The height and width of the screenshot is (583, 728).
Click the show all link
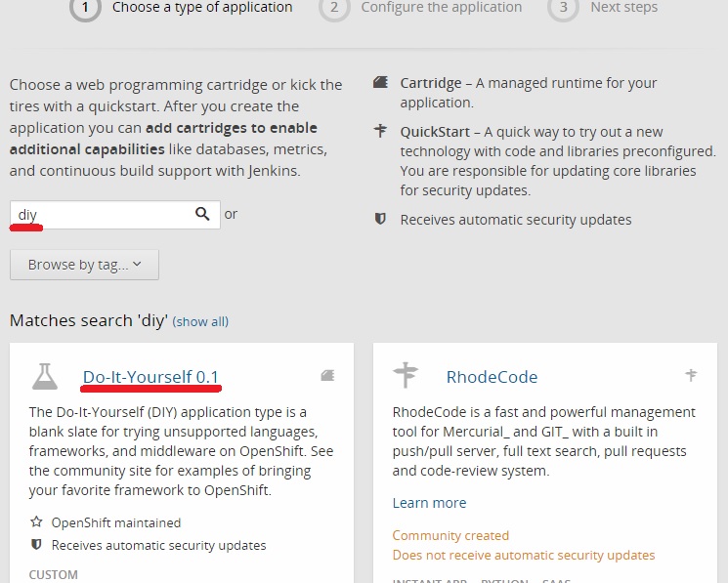200,321
